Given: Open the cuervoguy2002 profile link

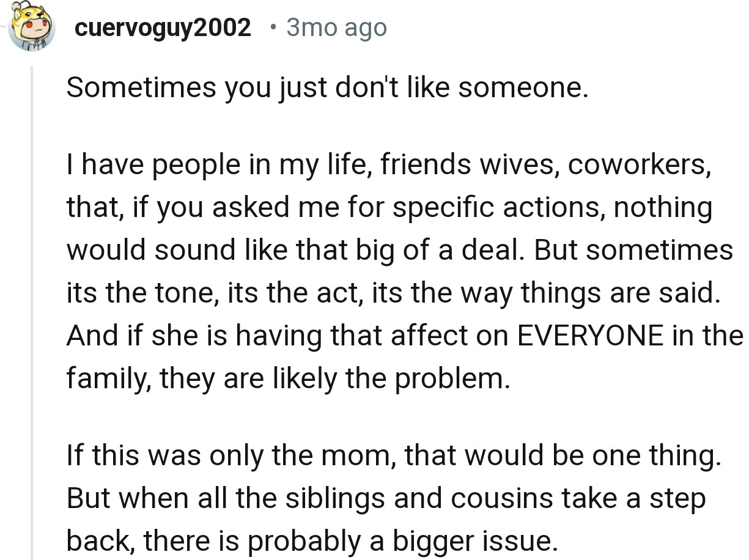Looking at the screenshot, I should [162, 28].
